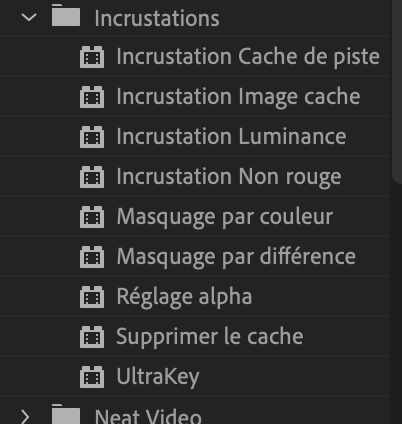Select the Incrustation Cache de piste effect

248,57
